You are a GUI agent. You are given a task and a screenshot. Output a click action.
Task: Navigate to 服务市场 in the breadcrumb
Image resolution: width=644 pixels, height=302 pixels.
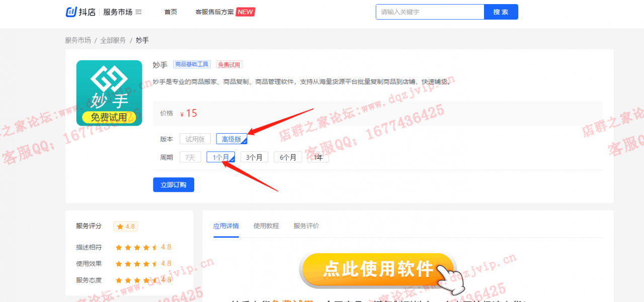(78, 40)
